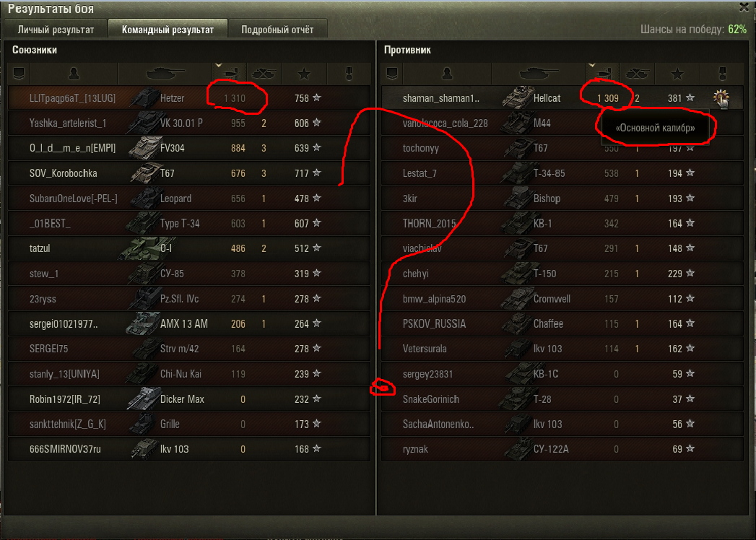Sort allies by tank vehicle column
756x540 pixels.
tap(165, 74)
